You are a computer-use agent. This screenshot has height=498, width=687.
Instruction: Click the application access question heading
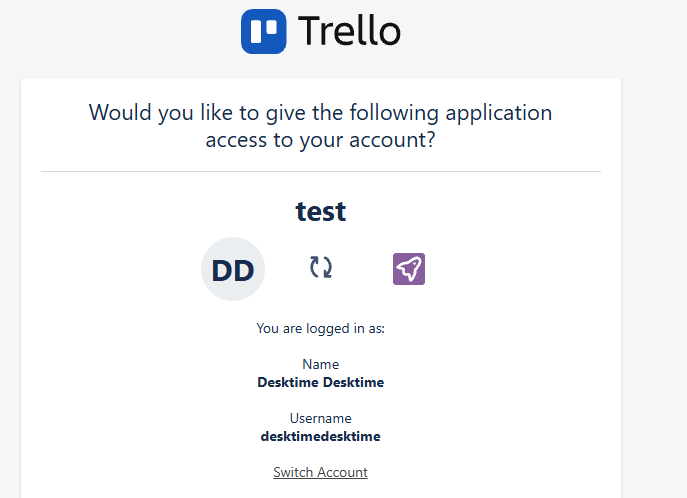pos(320,125)
